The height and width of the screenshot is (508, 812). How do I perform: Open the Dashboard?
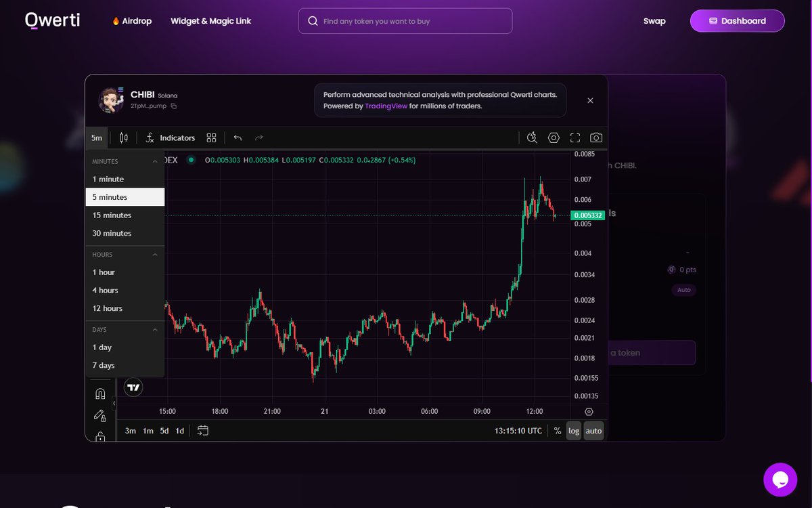738,21
